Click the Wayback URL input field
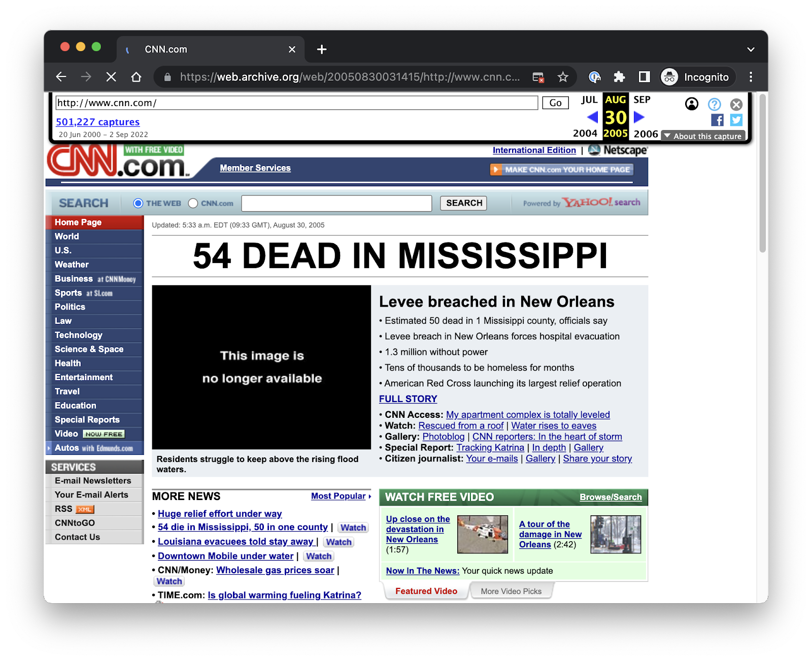 (296, 103)
